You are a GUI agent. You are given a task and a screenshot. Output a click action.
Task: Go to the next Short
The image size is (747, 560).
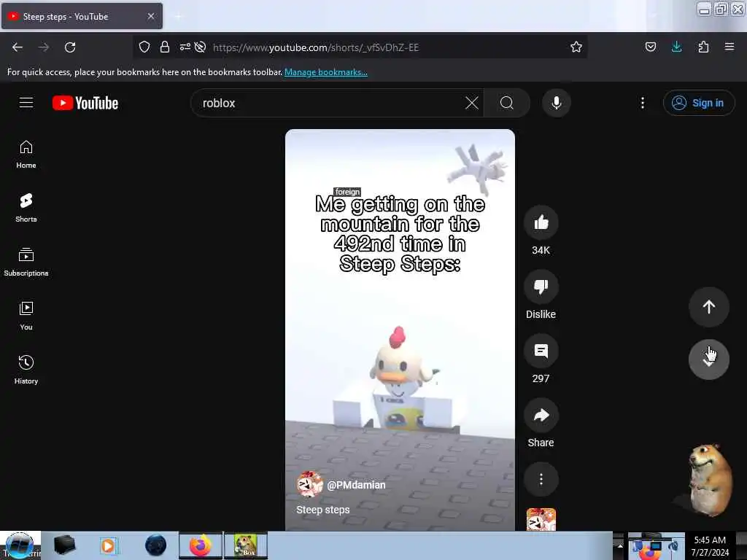coord(709,360)
